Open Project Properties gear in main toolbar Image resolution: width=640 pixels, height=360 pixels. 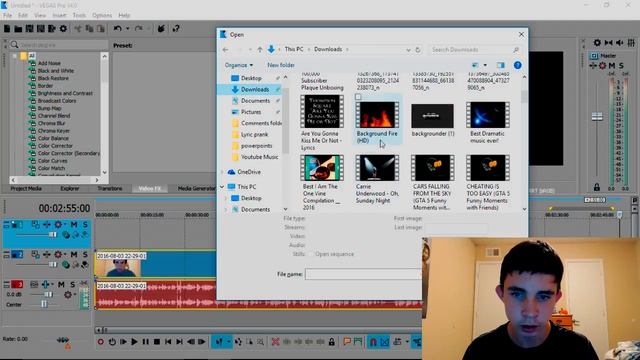[63, 29]
